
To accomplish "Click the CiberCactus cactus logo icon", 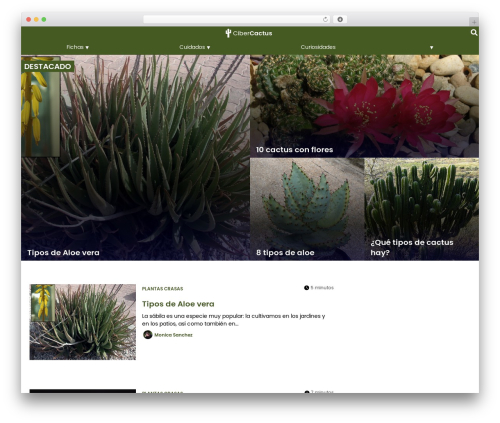I will [228, 33].
